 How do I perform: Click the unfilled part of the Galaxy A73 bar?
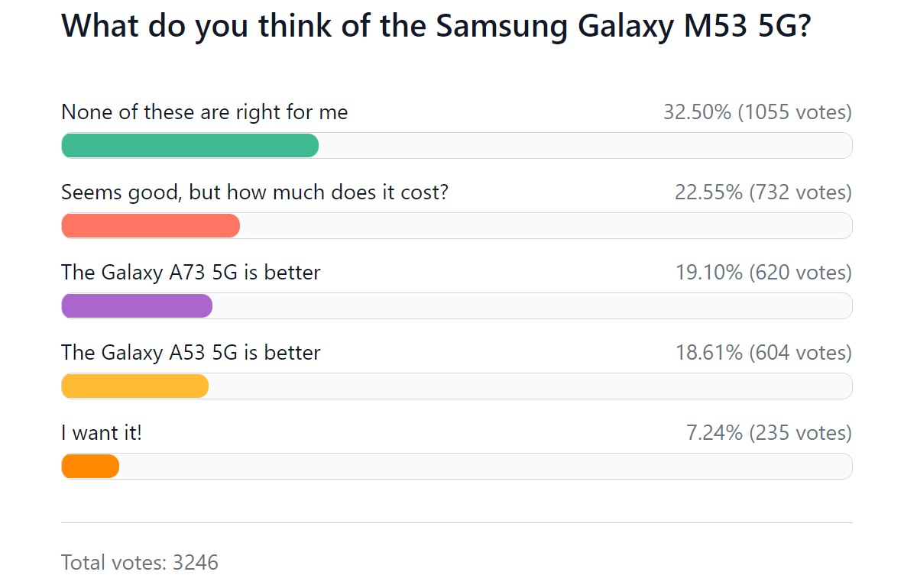532,305
